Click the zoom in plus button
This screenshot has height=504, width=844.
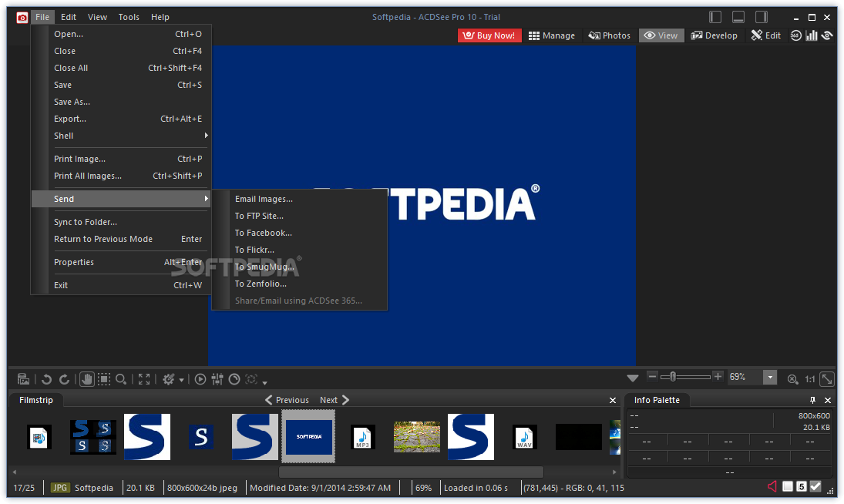[x=718, y=377]
